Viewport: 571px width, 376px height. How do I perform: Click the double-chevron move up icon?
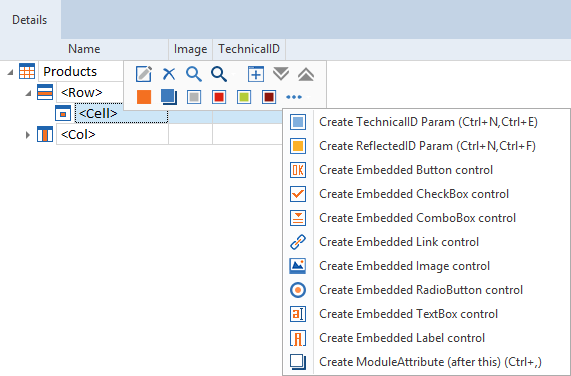306,74
